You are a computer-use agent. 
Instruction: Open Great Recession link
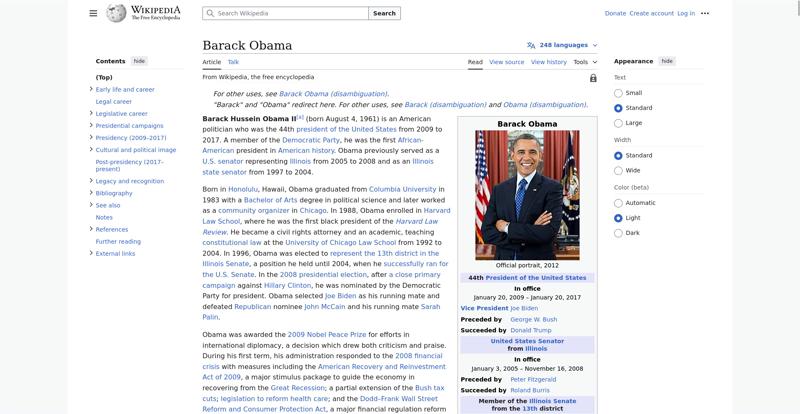pos(297,388)
